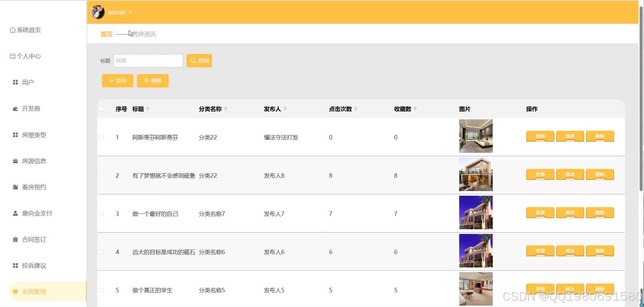Open 个人中心 in the sidebar

[x=25, y=56]
